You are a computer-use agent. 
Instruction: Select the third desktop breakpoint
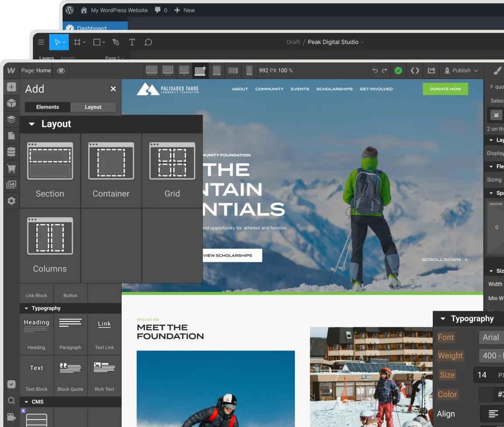[x=184, y=71]
